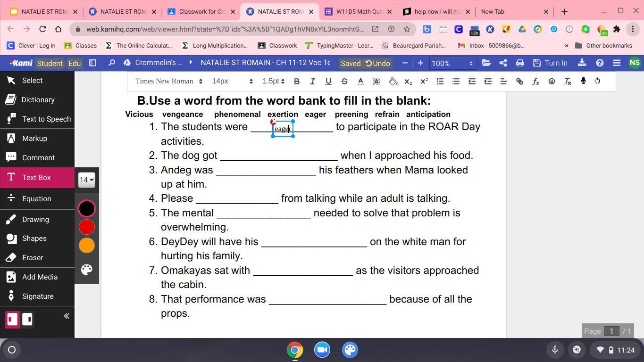Open the font color picker

[x=360, y=81]
